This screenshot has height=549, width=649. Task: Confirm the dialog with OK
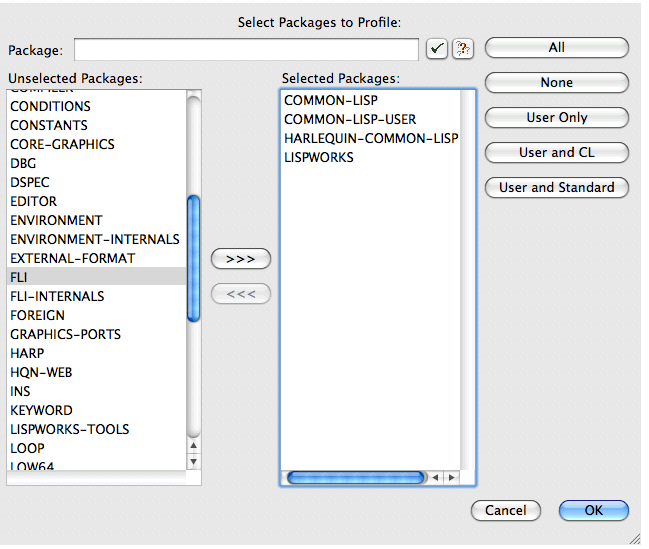[x=594, y=510]
